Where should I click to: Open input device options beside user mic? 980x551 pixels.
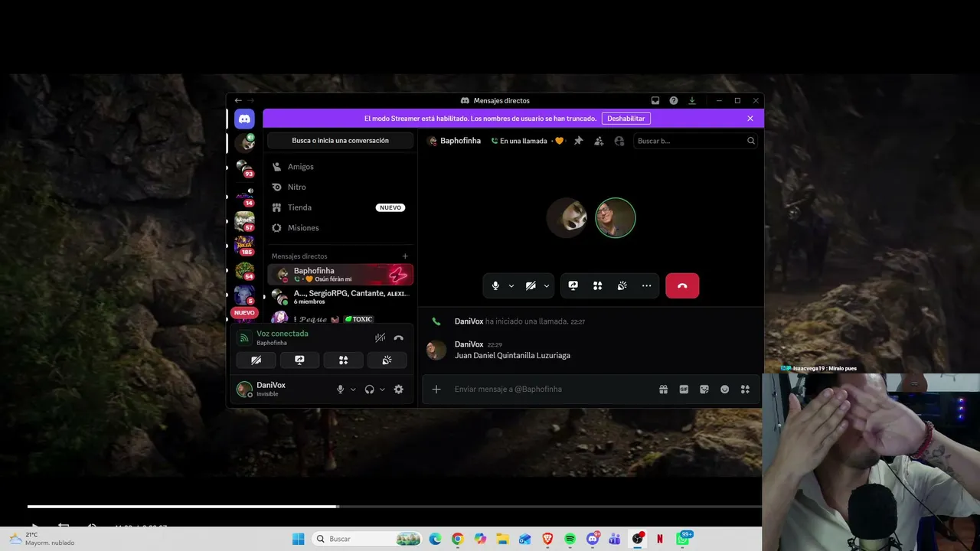(x=353, y=390)
